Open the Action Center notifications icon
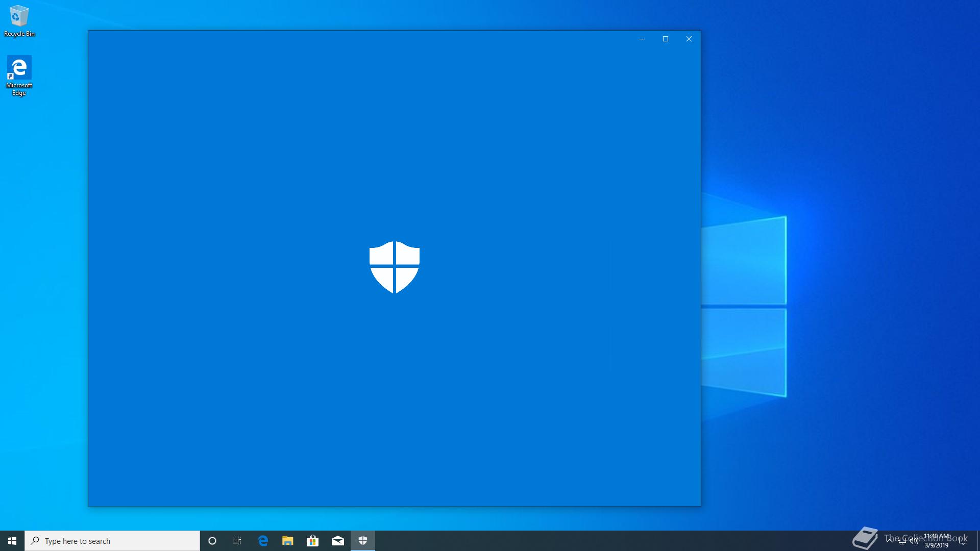The width and height of the screenshot is (980, 551). [x=963, y=541]
